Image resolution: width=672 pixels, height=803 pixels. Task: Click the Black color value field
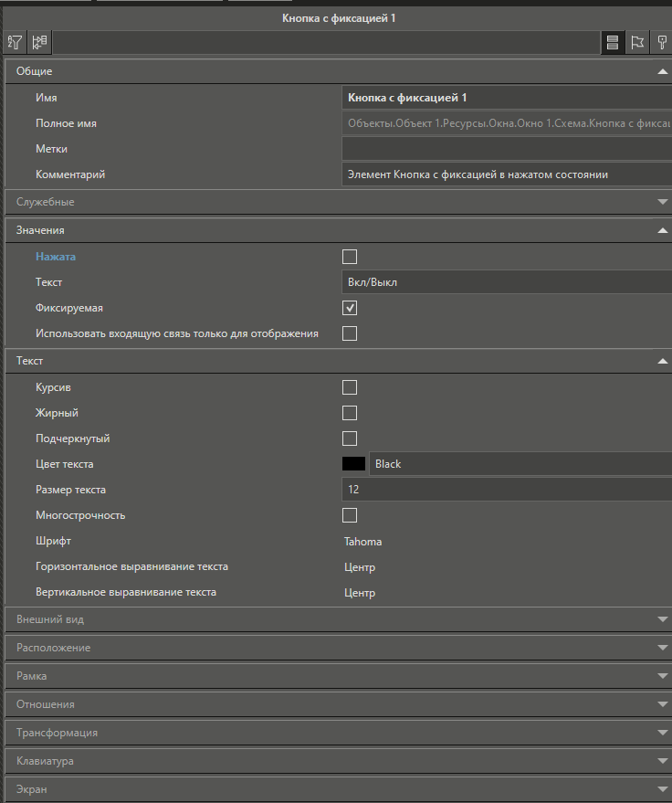tap(520, 464)
